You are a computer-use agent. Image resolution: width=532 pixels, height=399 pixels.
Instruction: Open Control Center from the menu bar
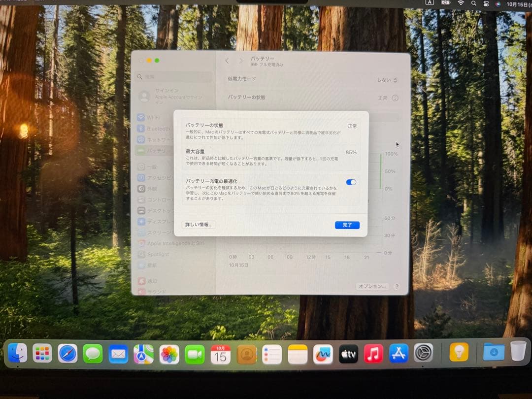(x=486, y=3)
